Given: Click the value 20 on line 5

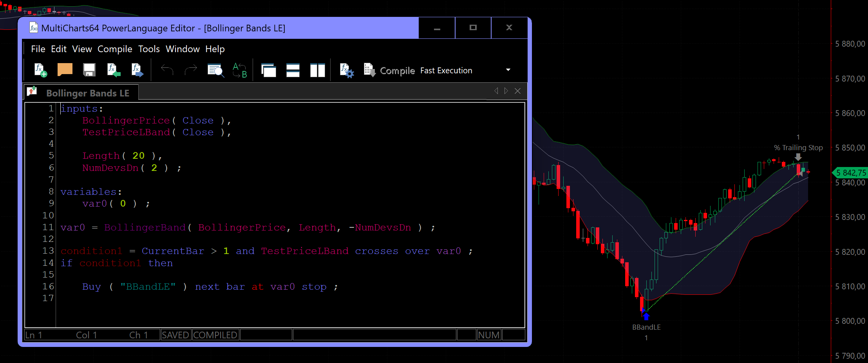Looking at the screenshot, I should coord(139,156).
